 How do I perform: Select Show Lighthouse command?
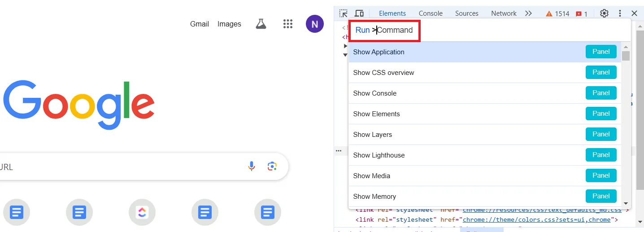pyautogui.click(x=485, y=155)
